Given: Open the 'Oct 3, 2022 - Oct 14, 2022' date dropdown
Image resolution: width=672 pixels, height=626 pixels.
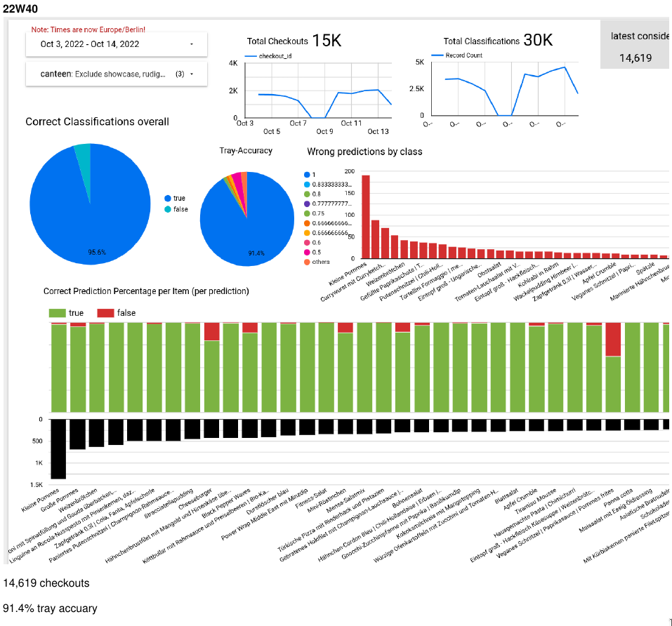Looking at the screenshot, I should [x=117, y=44].
